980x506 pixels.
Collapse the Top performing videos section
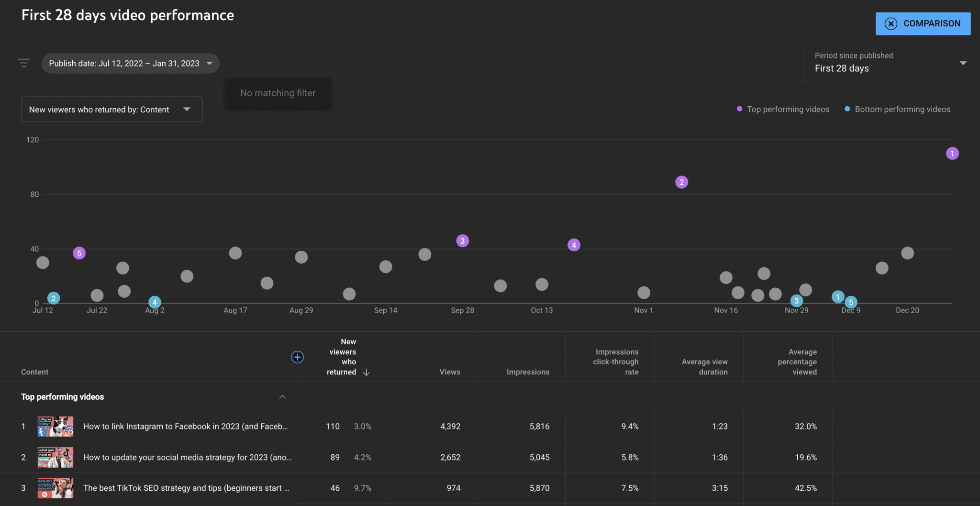[x=283, y=396]
